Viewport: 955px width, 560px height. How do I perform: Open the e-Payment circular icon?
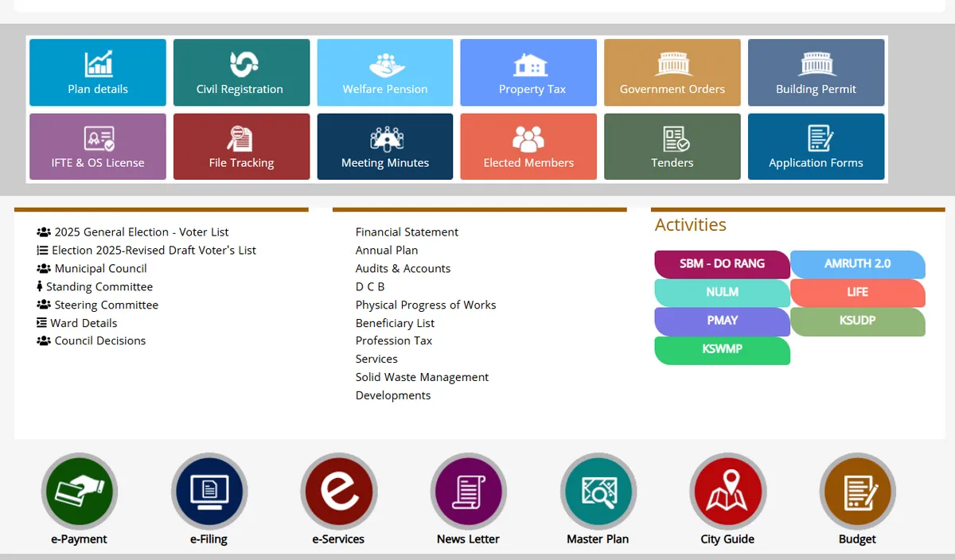click(80, 491)
